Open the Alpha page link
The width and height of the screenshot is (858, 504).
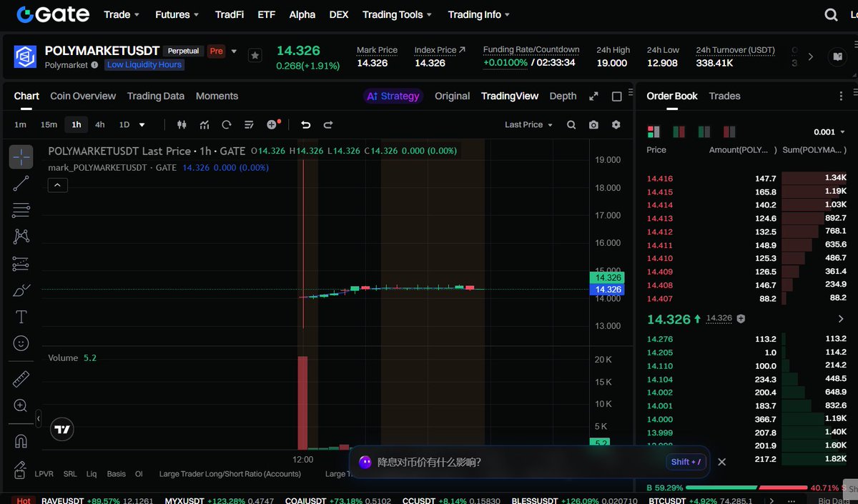(x=302, y=14)
